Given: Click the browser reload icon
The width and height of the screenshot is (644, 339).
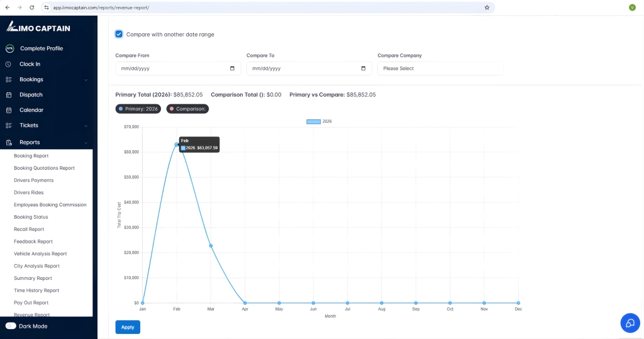Looking at the screenshot, I should 33,8.
